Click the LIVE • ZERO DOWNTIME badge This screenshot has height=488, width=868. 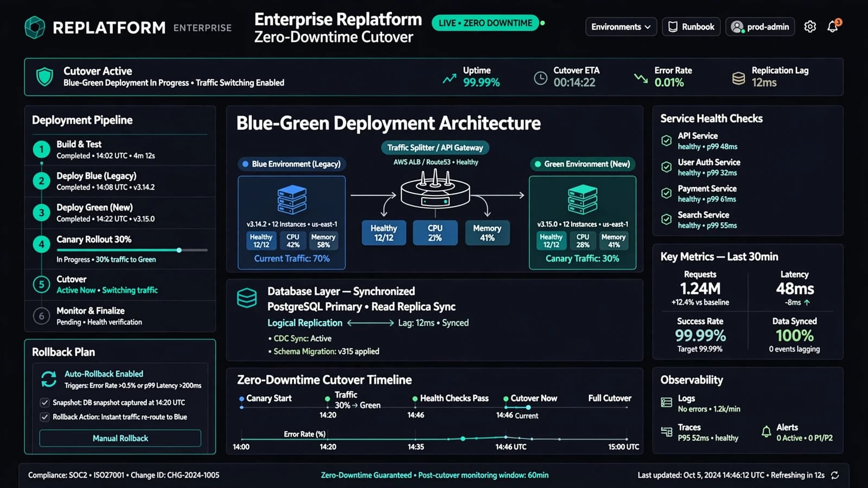point(486,23)
